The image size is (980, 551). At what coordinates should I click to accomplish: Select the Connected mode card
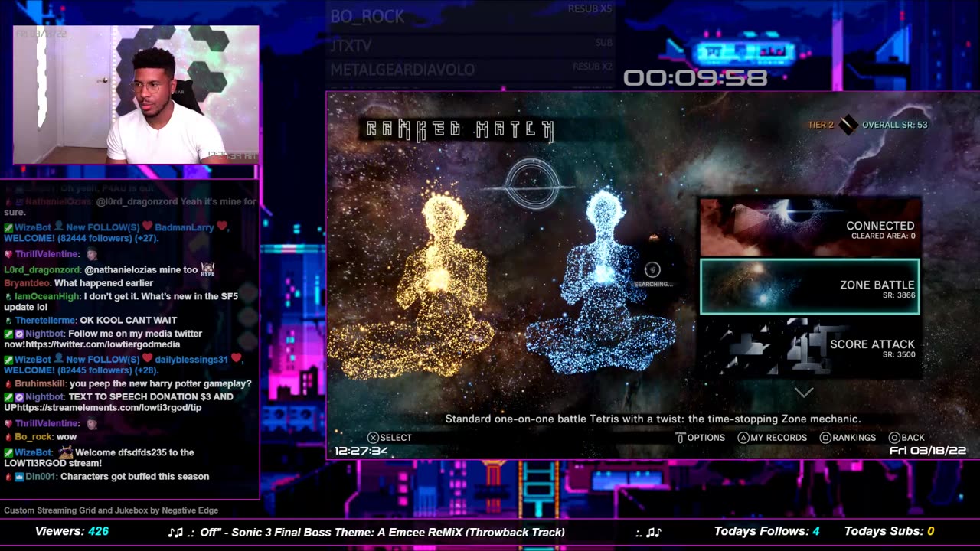pos(810,227)
